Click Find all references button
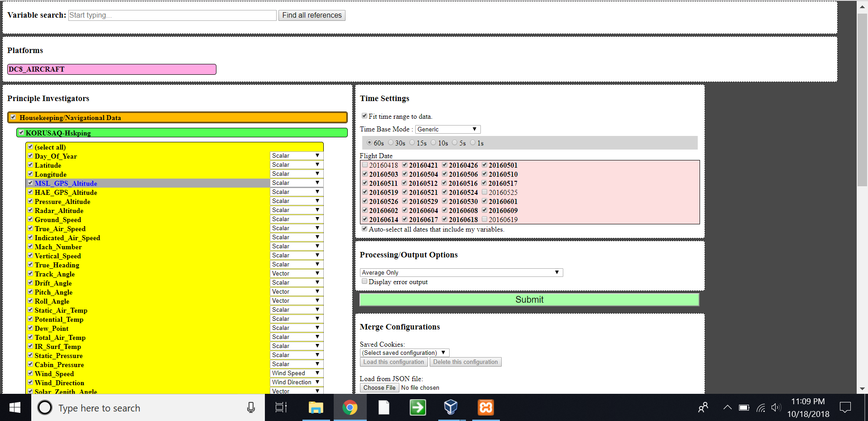This screenshot has height=421, width=868. pos(312,15)
